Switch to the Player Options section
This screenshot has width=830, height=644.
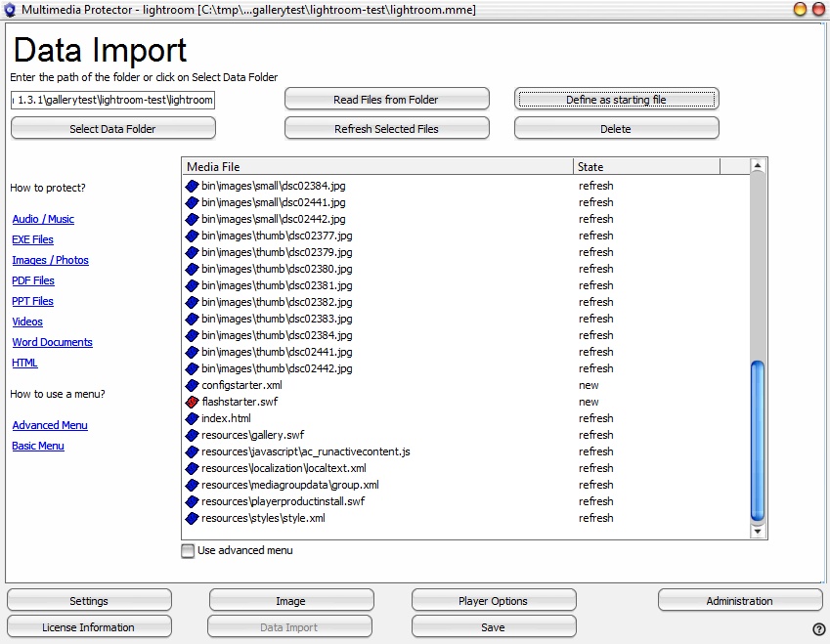pyautogui.click(x=493, y=601)
